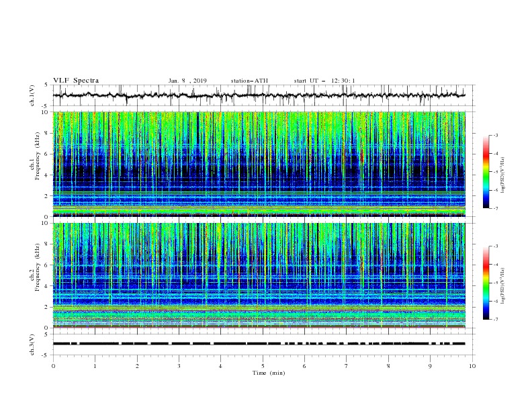532x411 pixels.
Task: Select the "ch.3(V)" axis label
Action: coord(32,345)
